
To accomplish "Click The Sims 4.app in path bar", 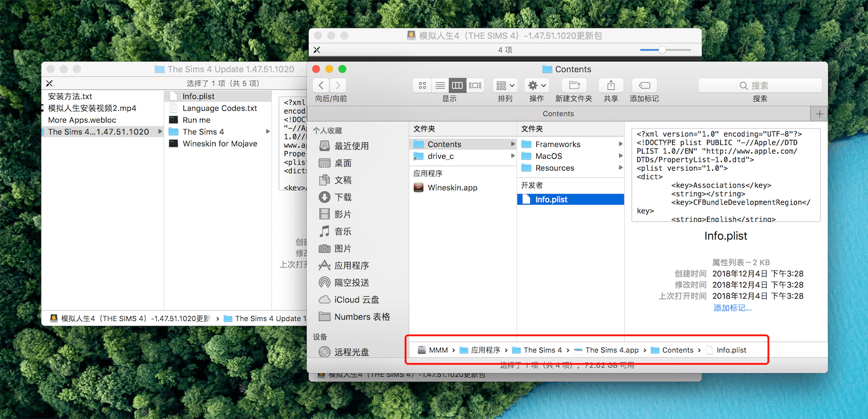I will [606, 350].
